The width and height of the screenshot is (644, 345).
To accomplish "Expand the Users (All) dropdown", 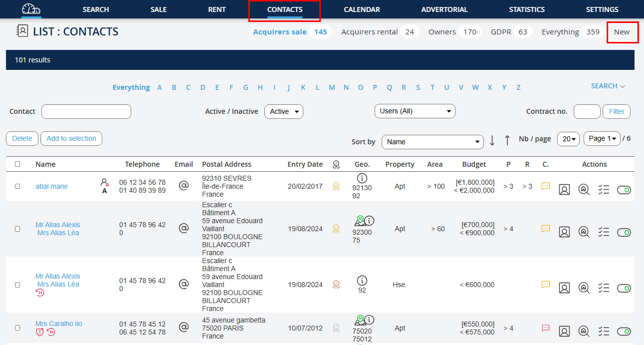I will (415, 111).
